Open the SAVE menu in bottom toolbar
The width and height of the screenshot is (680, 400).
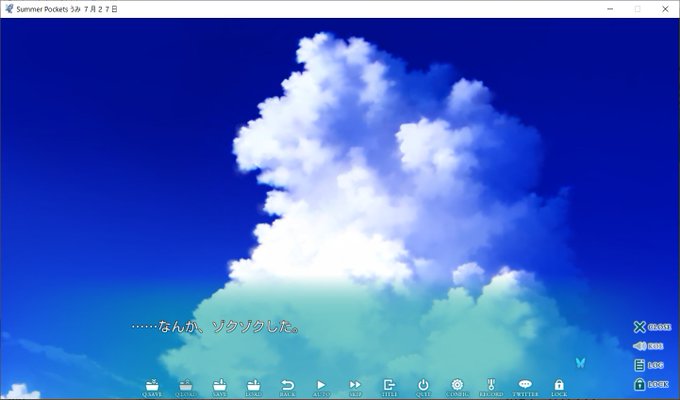[219, 387]
